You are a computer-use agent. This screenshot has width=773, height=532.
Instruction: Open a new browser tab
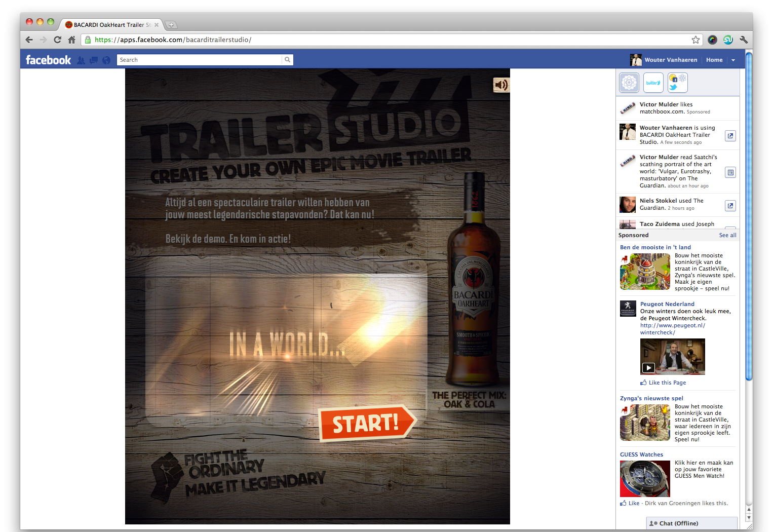pyautogui.click(x=171, y=24)
